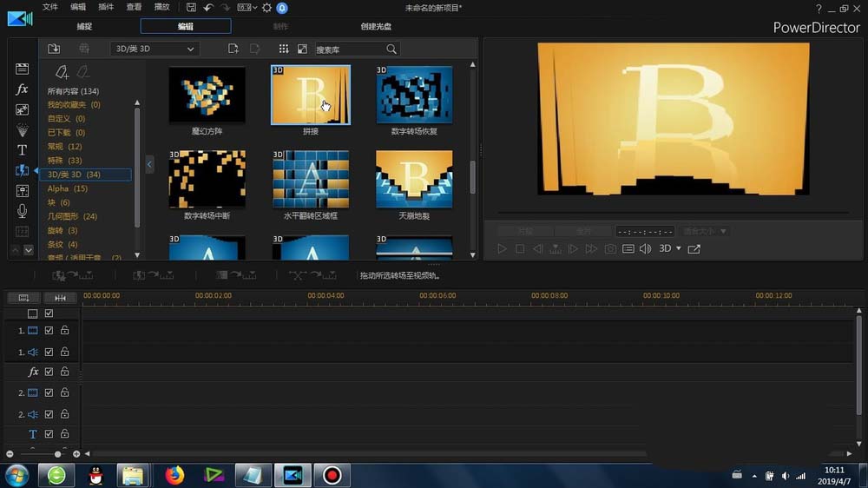Image resolution: width=868 pixels, height=488 pixels.
Task: Toggle audio track 2 enable checkbox
Action: pos(49,414)
